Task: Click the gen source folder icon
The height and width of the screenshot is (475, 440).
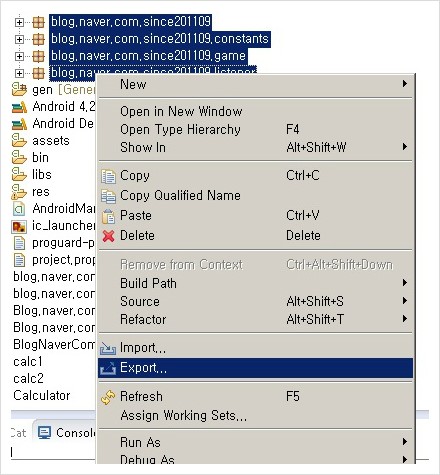Action: (19, 89)
